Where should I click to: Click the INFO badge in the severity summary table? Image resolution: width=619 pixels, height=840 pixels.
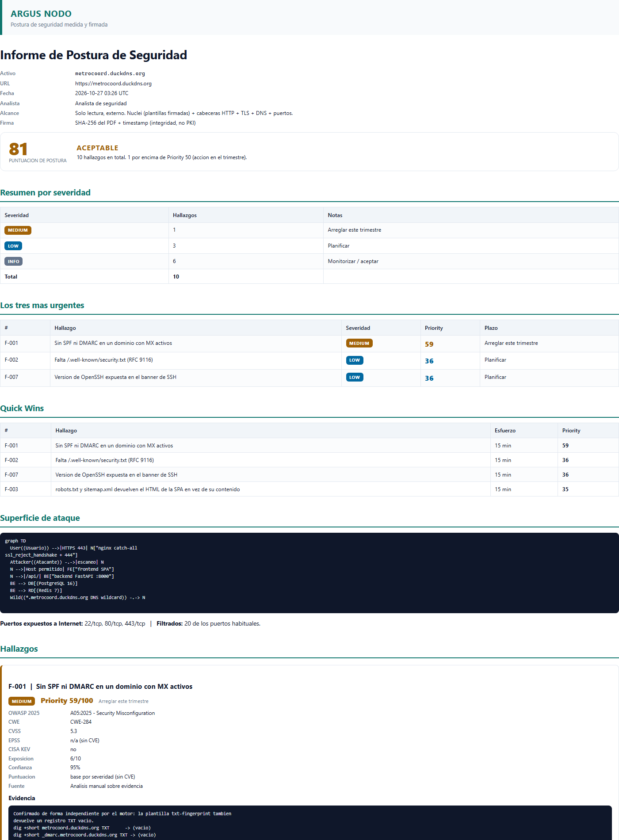(x=13, y=261)
